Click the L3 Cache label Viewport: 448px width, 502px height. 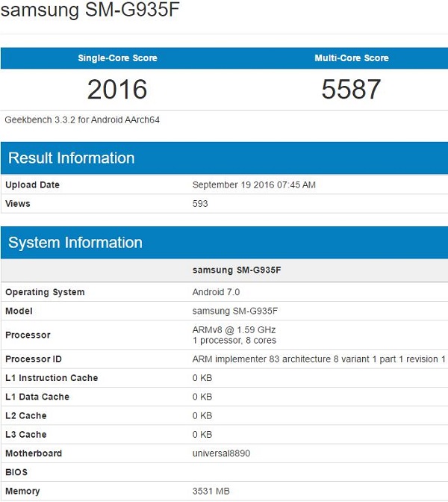point(26,435)
